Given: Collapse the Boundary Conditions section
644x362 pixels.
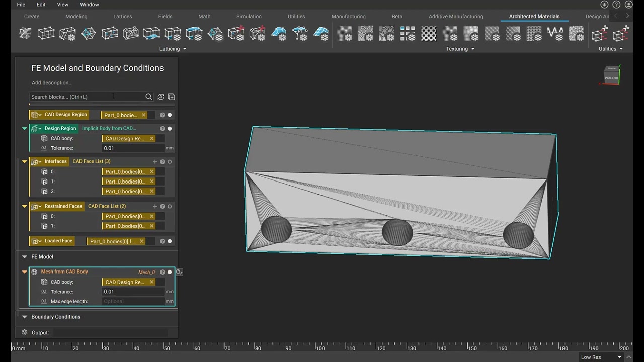Looking at the screenshot, I should point(24,317).
